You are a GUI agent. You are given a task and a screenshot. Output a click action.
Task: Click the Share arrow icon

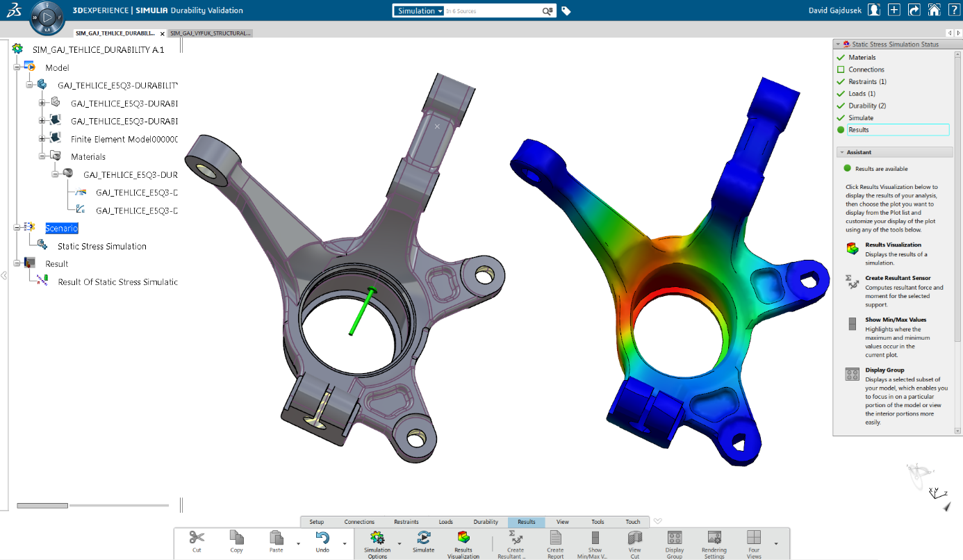click(914, 10)
